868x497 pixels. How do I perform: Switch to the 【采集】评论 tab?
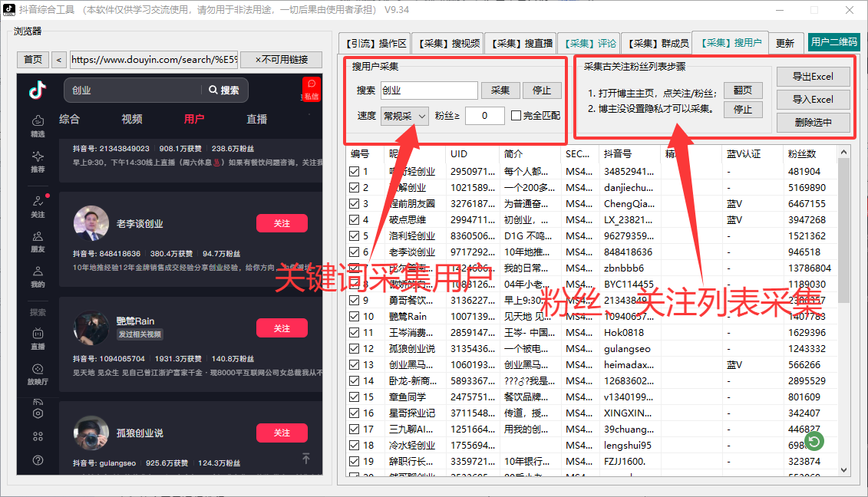[587, 44]
